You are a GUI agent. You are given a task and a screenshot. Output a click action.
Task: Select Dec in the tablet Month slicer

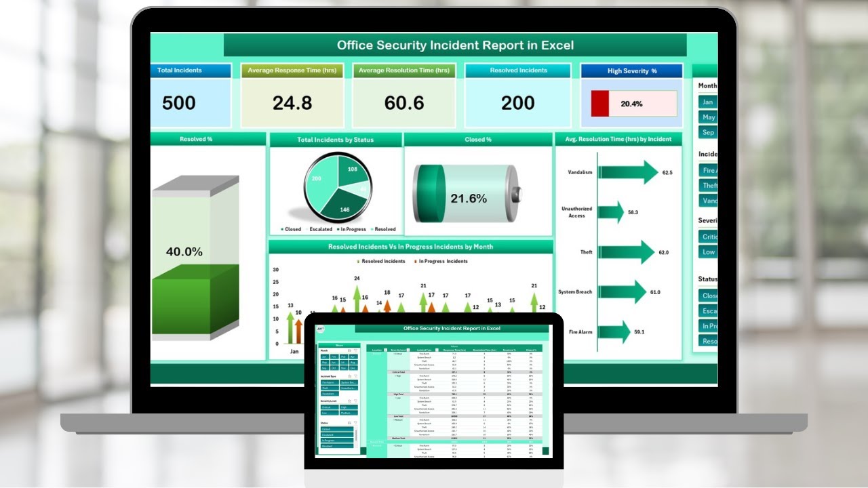click(x=353, y=368)
